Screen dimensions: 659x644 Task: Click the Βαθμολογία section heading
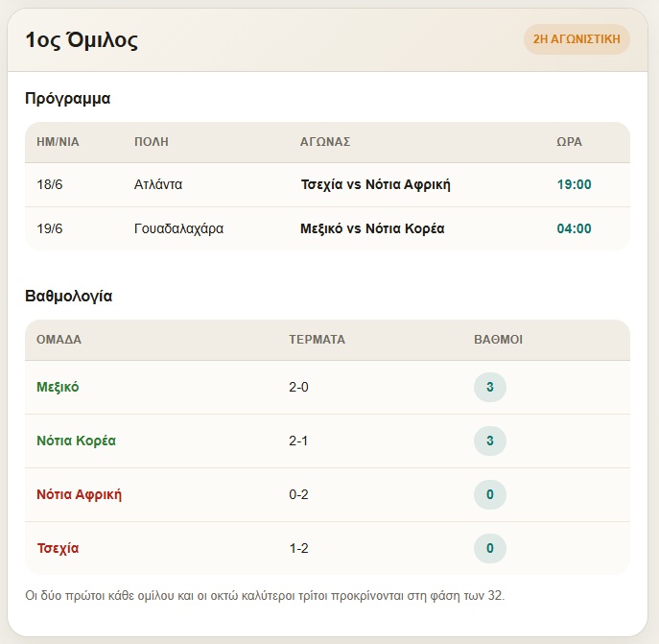(69, 297)
